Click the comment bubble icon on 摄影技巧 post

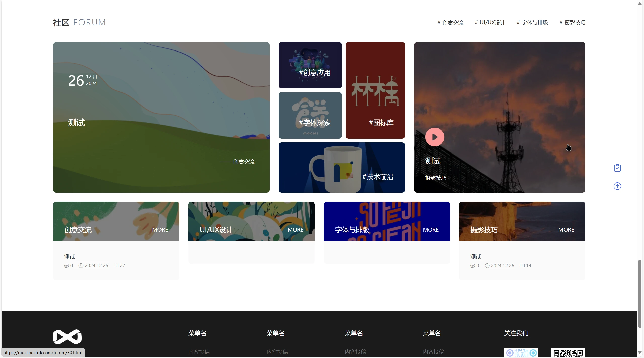pos(472,266)
